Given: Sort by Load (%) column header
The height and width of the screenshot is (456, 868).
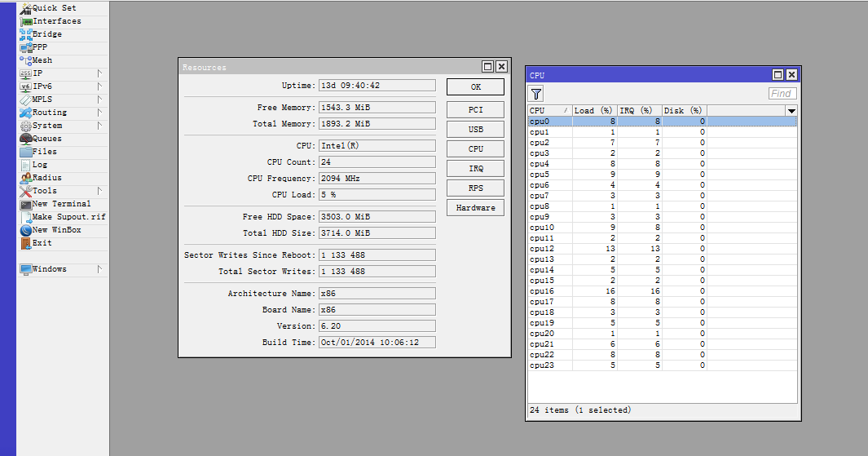Looking at the screenshot, I should (594, 111).
